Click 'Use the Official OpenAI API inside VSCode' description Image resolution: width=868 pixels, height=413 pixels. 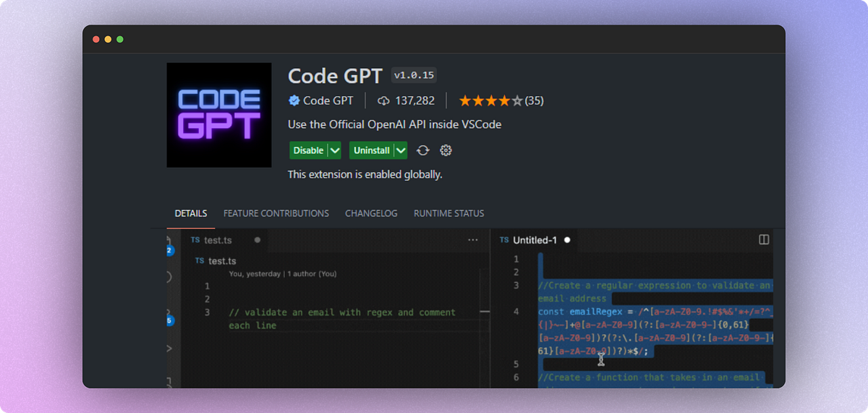click(x=394, y=124)
